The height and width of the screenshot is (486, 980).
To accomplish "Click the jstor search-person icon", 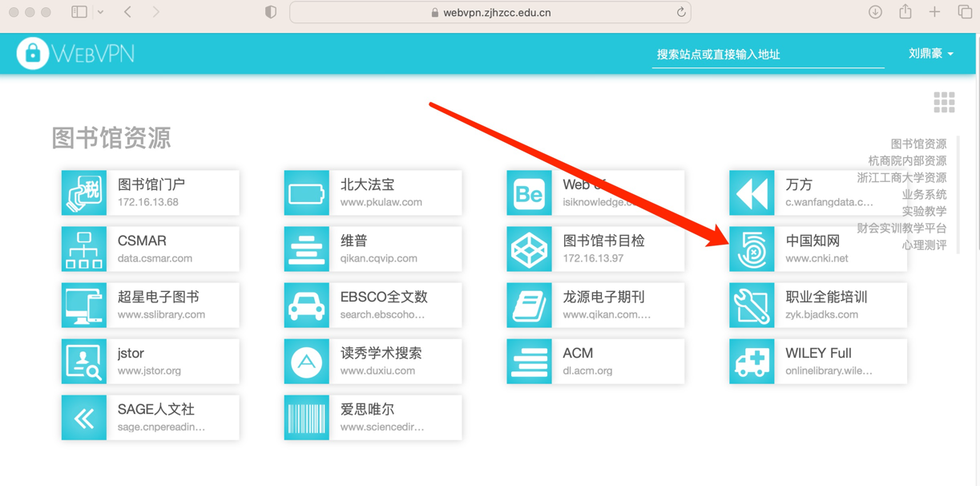I will [x=84, y=361].
